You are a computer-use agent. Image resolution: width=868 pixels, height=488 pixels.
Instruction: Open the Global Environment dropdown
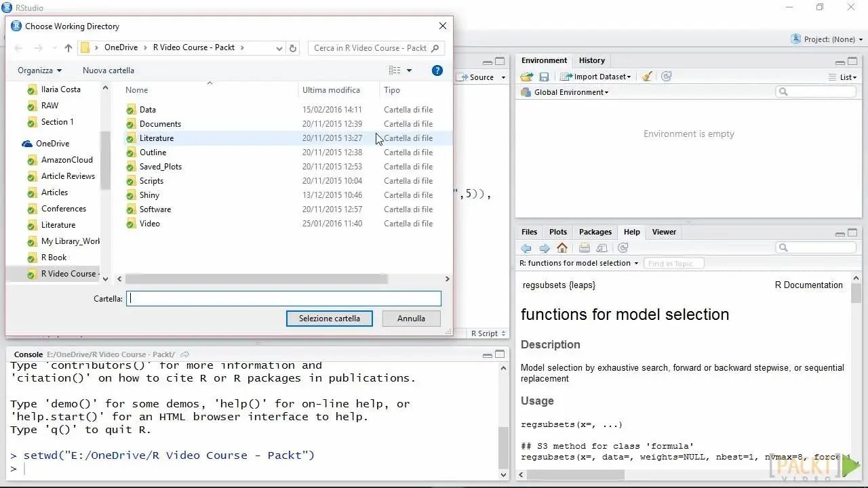pos(564,92)
